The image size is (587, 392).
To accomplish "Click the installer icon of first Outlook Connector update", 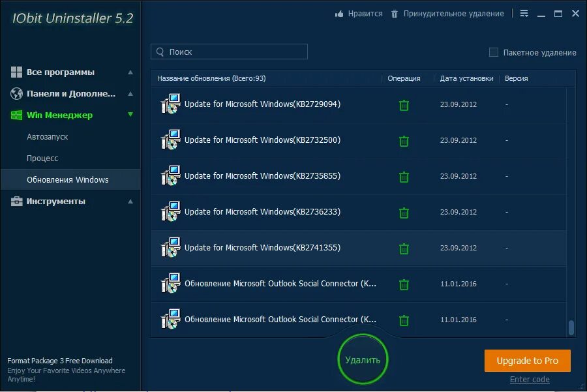I will (171, 284).
